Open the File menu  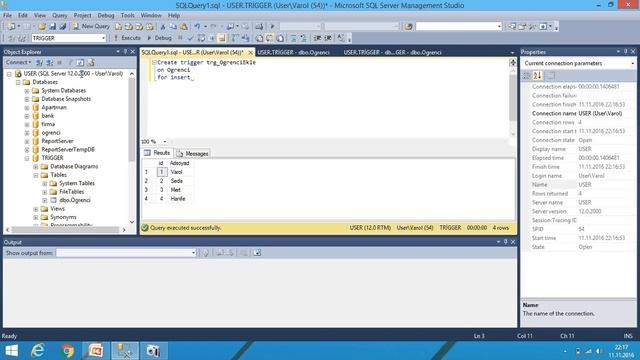(x=7, y=15)
